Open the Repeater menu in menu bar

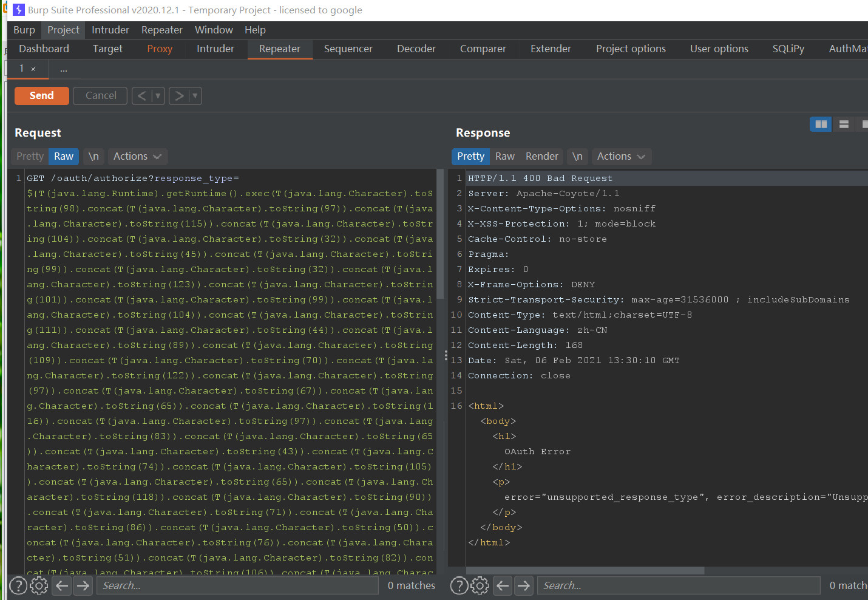162,30
